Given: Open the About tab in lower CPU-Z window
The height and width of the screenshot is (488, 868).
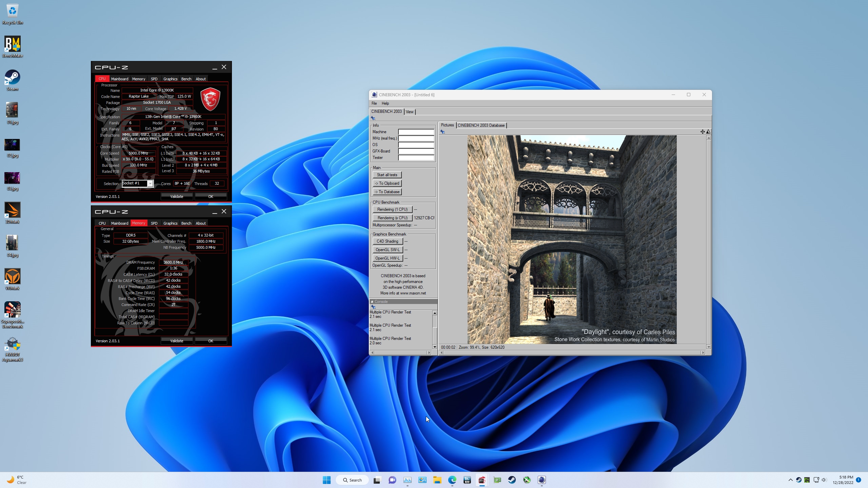Looking at the screenshot, I should (201, 223).
